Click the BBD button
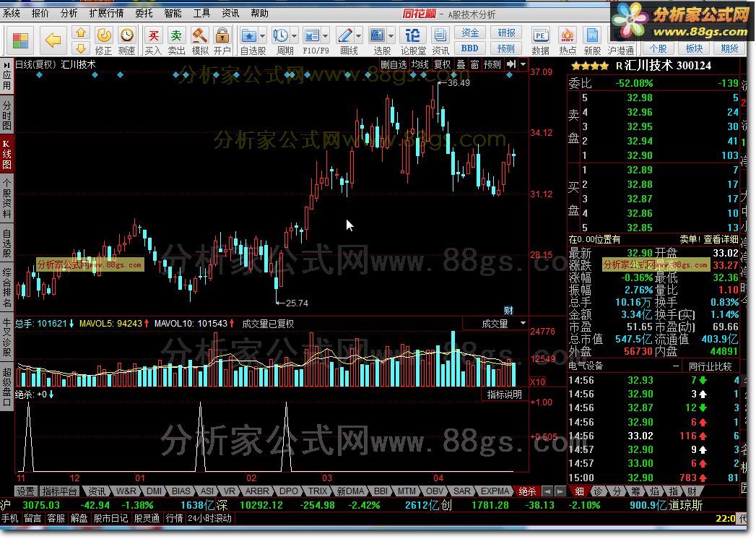The width and height of the screenshot is (756, 539). 470,48
